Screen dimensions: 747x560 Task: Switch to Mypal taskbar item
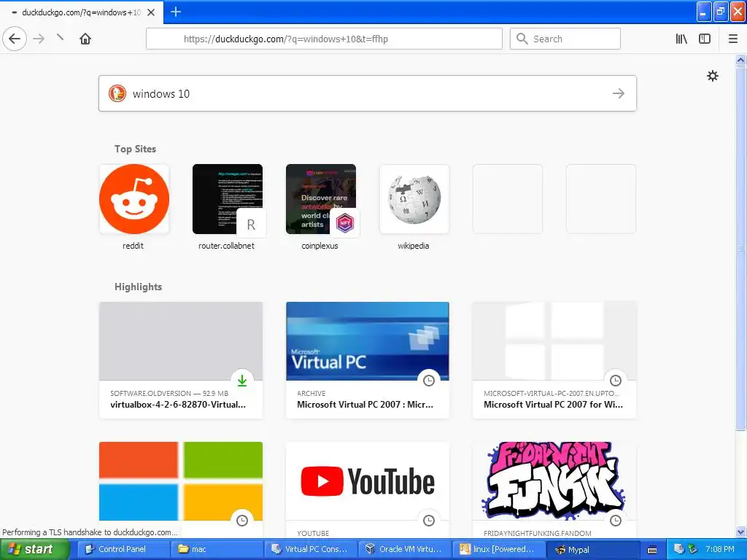pyautogui.click(x=592, y=549)
